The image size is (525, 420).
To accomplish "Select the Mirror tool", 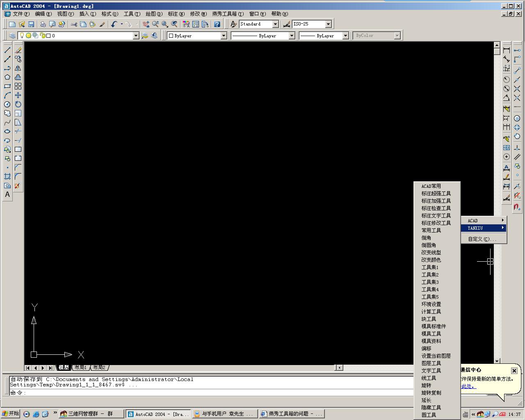I will tap(18, 68).
